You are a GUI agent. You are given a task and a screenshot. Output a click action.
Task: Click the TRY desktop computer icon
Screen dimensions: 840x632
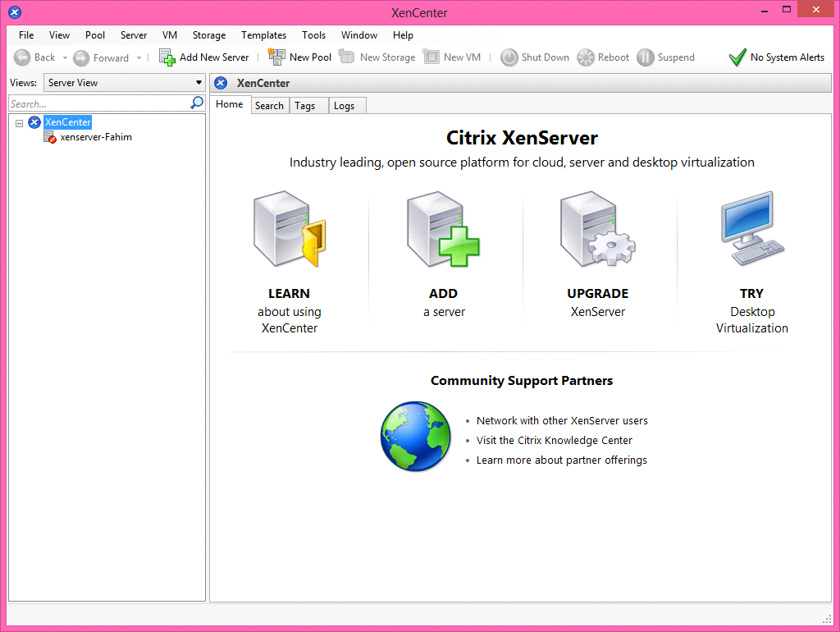pos(752,228)
